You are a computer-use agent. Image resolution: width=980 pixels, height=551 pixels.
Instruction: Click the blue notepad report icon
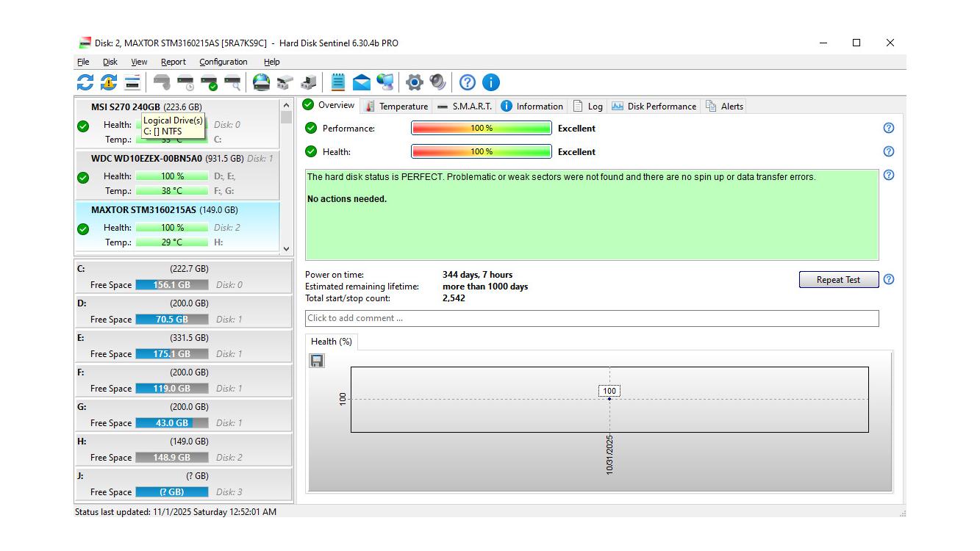(x=337, y=82)
